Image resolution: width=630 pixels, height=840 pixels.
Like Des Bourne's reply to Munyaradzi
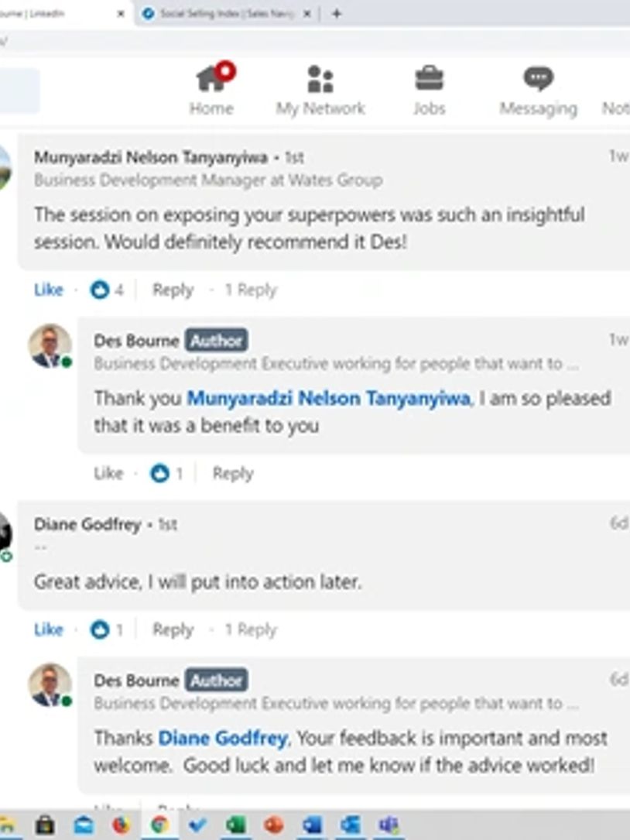click(108, 473)
